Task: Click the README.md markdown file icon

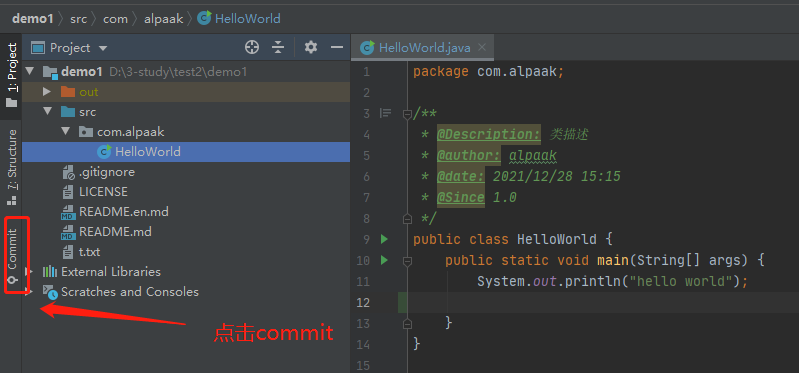Action: [x=67, y=232]
